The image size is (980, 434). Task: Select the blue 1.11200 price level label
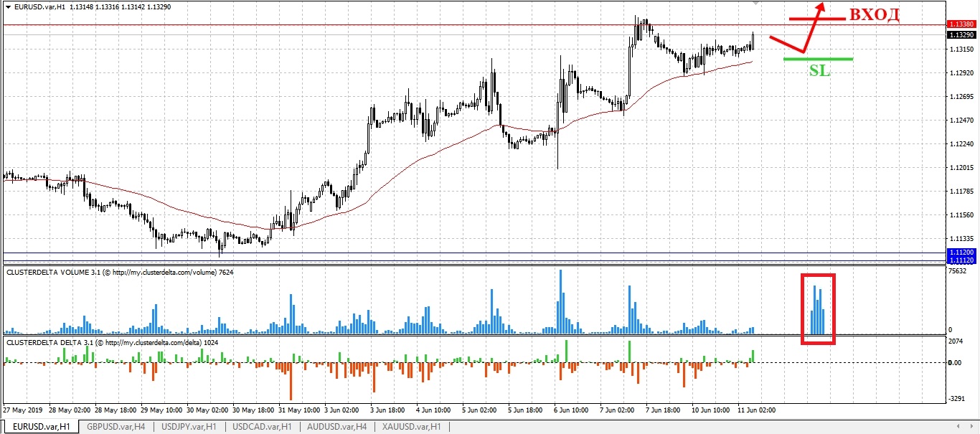pyautogui.click(x=961, y=253)
